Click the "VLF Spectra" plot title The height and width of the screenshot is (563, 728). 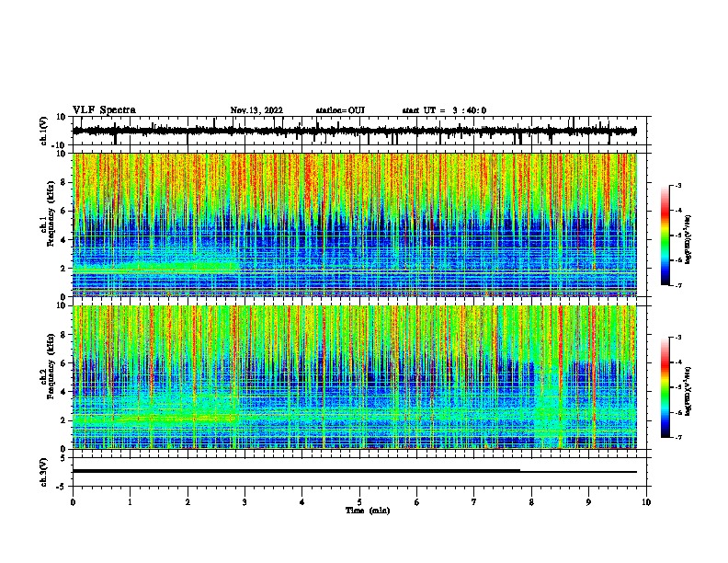point(104,110)
